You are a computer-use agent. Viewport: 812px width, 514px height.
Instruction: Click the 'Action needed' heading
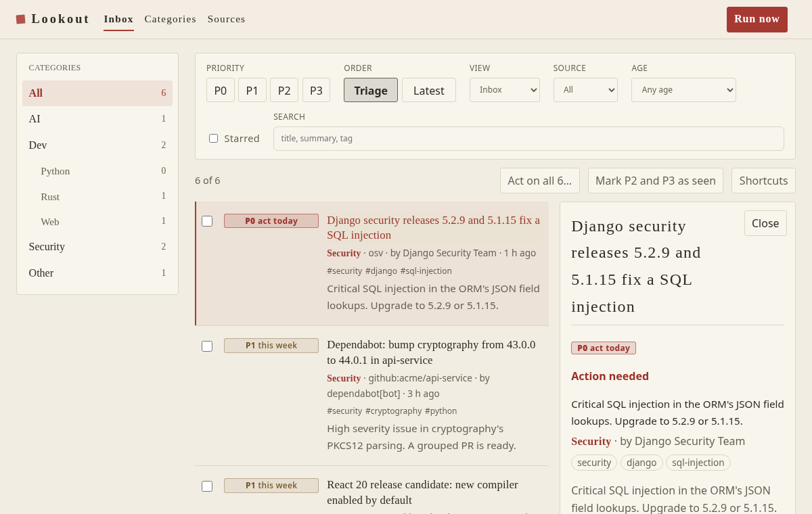click(x=610, y=377)
